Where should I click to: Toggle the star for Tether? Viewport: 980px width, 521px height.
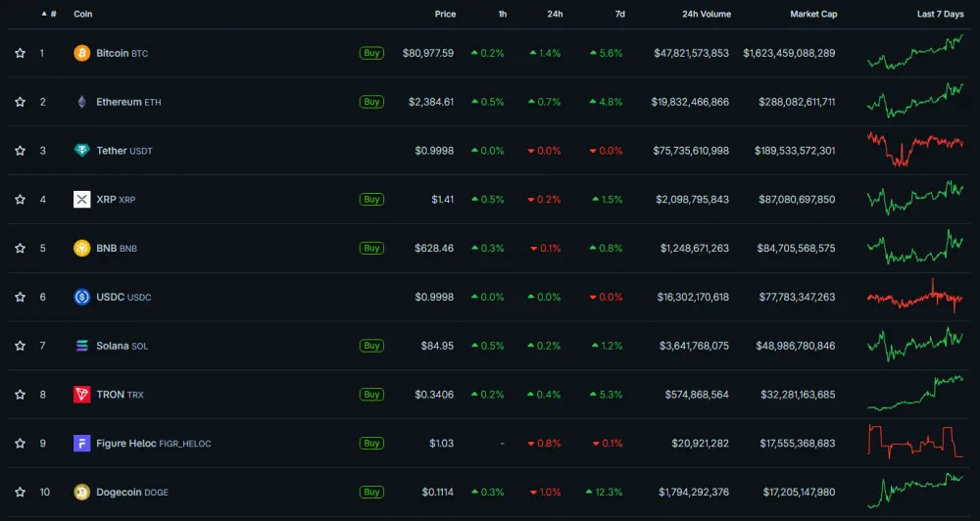pos(20,151)
